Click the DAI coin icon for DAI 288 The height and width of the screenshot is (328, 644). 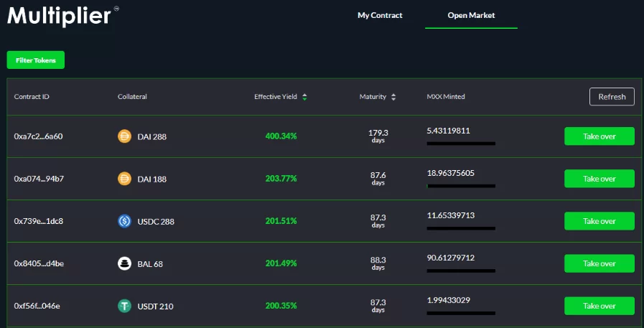124,136
